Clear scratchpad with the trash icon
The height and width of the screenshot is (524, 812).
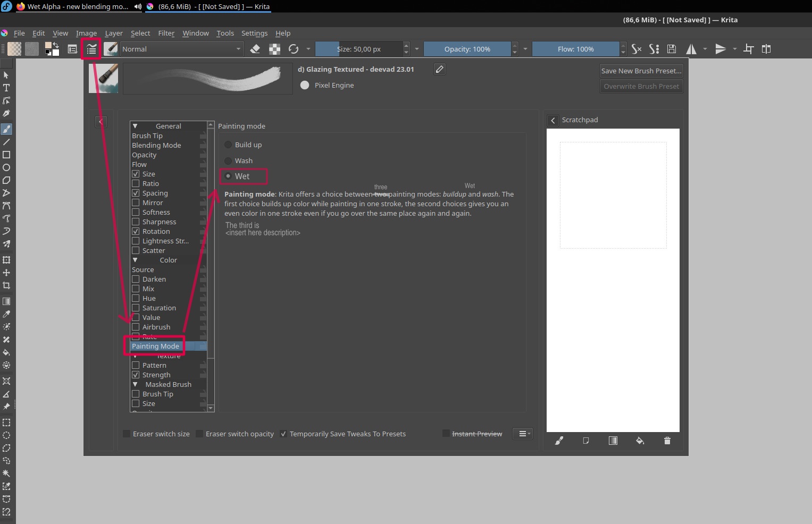tap(667, 441)
